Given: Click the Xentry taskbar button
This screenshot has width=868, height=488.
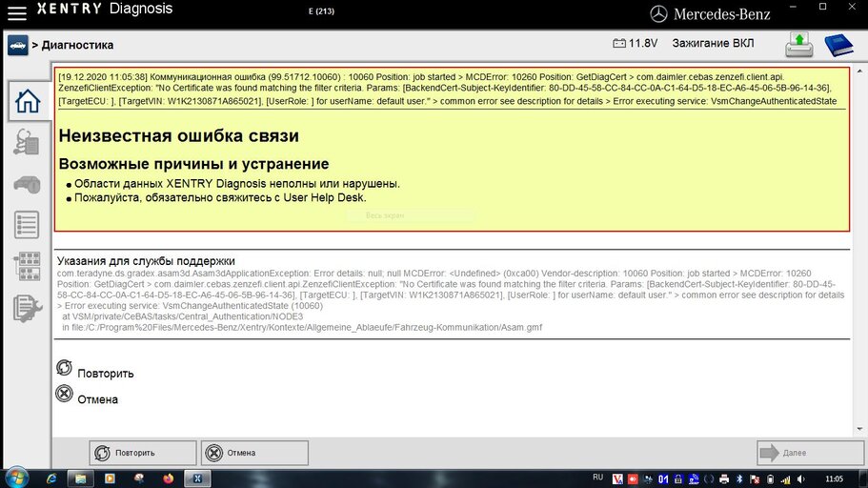Looking at the screenshot, I should [197, 478].
